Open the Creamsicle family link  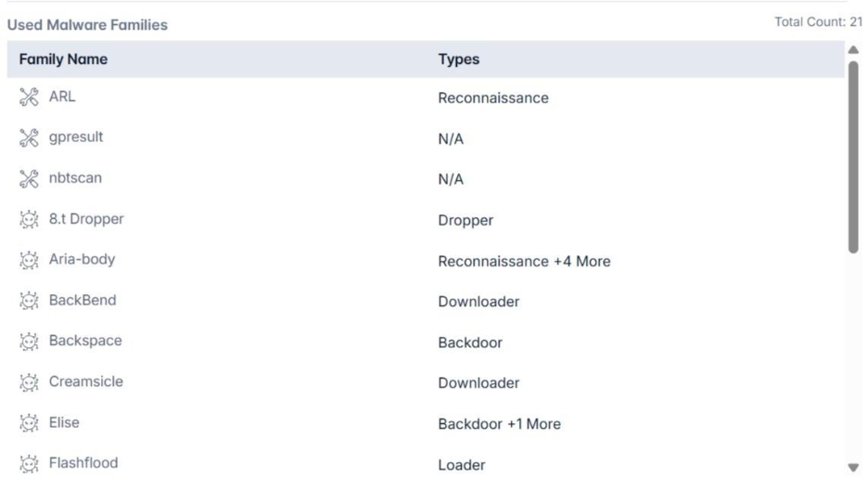(x=86, y=381)
